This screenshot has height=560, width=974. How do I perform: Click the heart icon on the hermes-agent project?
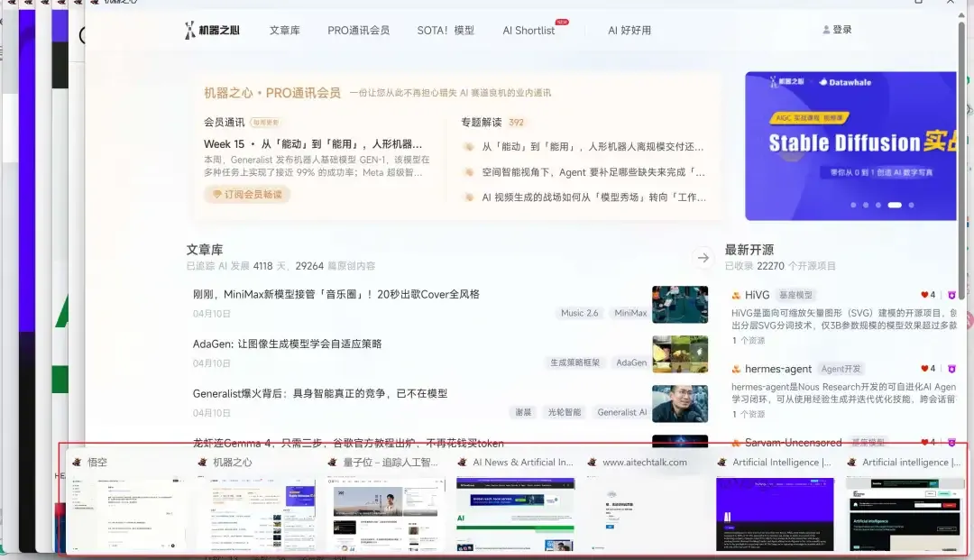pos(924,369)
